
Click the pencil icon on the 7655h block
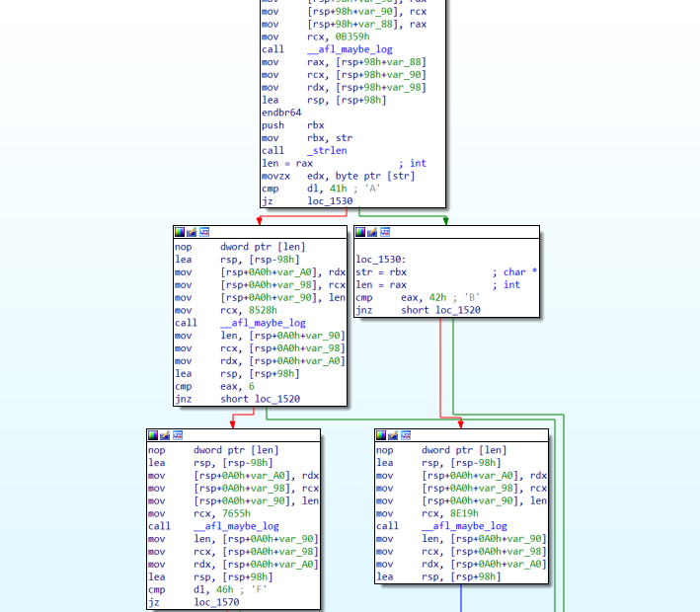tap(165, 434)
